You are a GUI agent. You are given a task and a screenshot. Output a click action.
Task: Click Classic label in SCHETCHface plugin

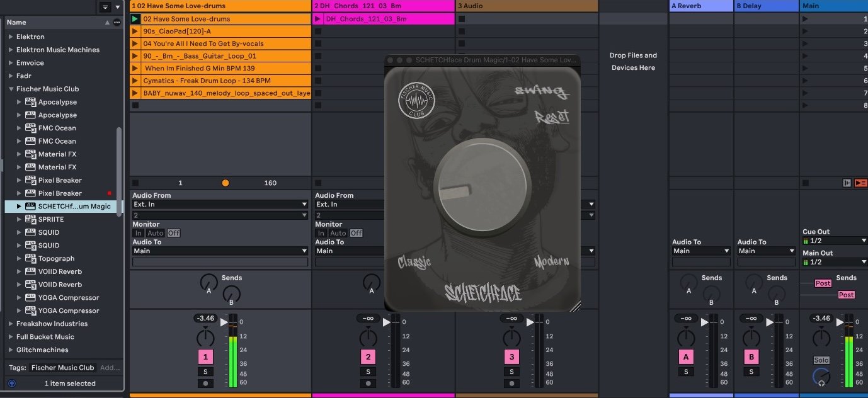[414, 262]
